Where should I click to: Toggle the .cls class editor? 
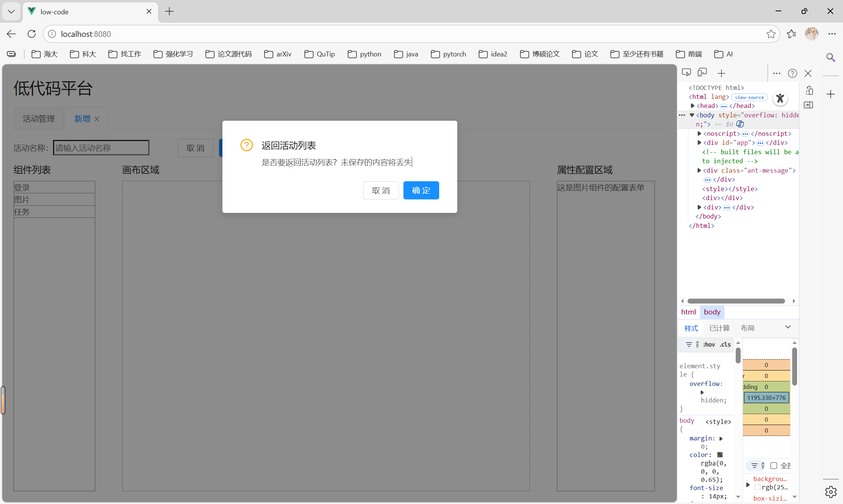point(725,345)
